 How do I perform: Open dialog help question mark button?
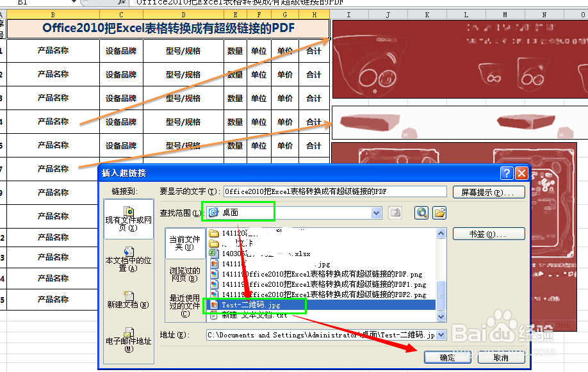click(x=507, y=173)
